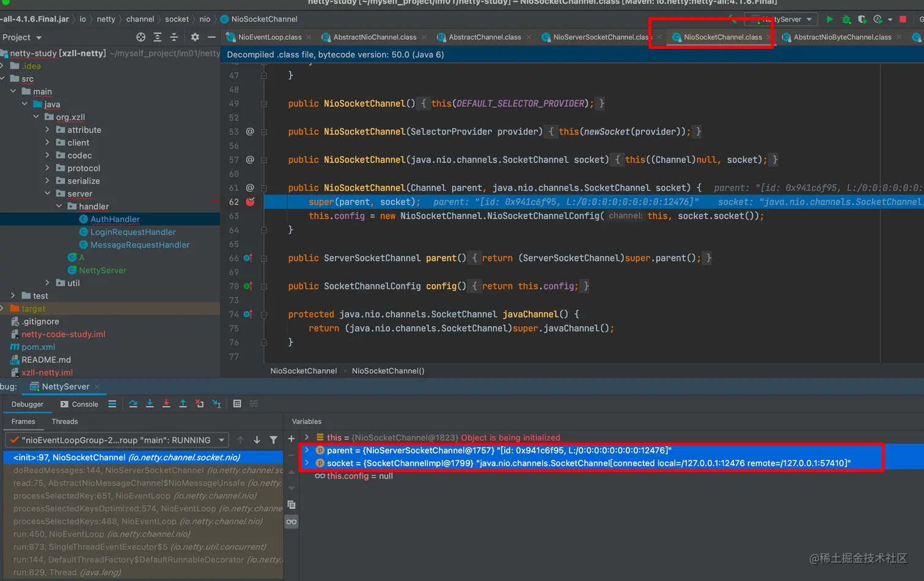Click the Step Into debugger icon
Screen dimensions: 924x581
pyautogui.click(x=150, y=404)
